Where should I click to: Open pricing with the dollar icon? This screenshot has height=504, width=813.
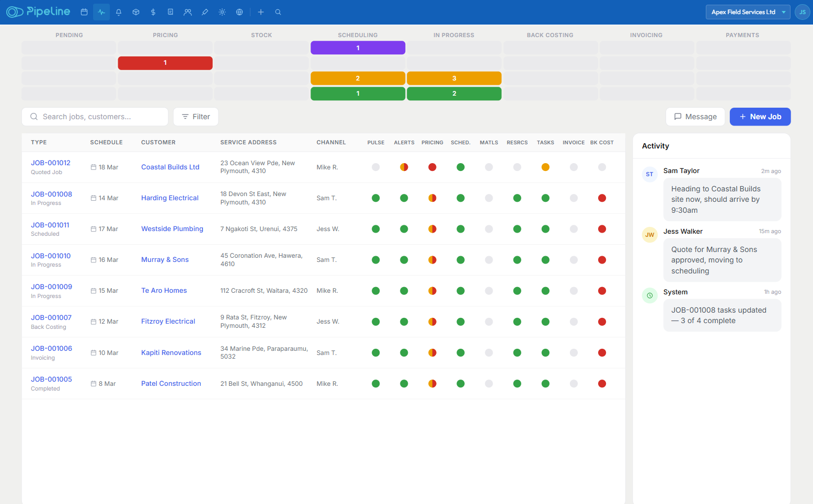[x=153, y=12]
